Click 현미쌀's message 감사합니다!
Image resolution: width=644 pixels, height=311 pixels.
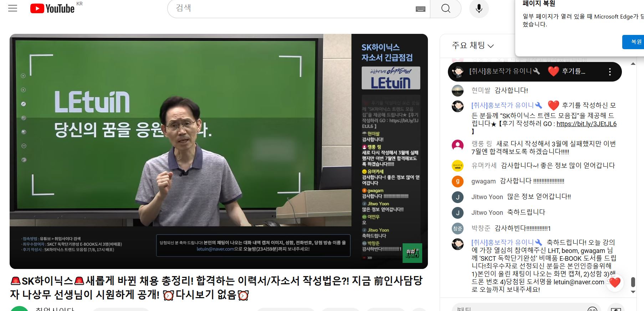coord(511,90)
